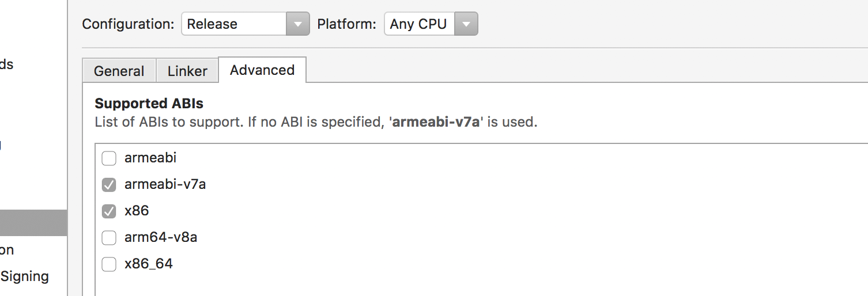Image resolution: width=868 pixels, height=296 pixels.
Task: Disable the x86 ABI checkbox
Action: click(x=109, y=211)
